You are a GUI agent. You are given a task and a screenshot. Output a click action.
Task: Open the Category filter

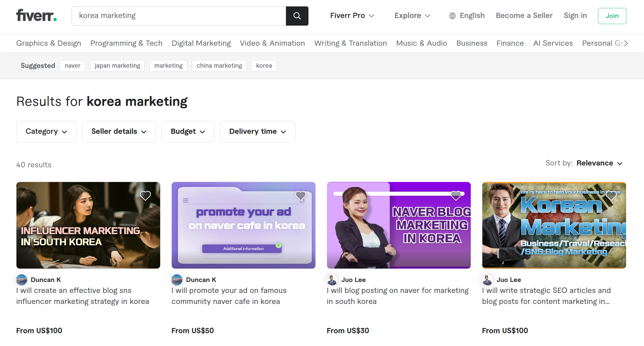click(x=46, y=132)
